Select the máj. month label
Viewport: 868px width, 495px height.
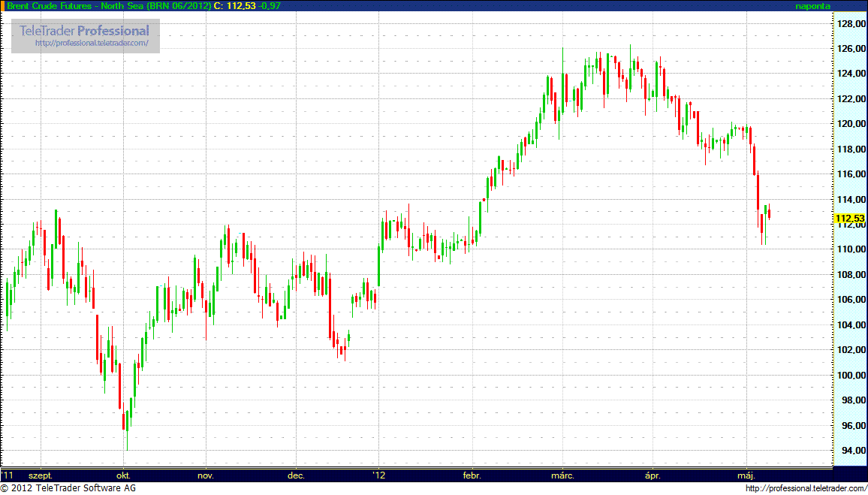tap(746, 475)
